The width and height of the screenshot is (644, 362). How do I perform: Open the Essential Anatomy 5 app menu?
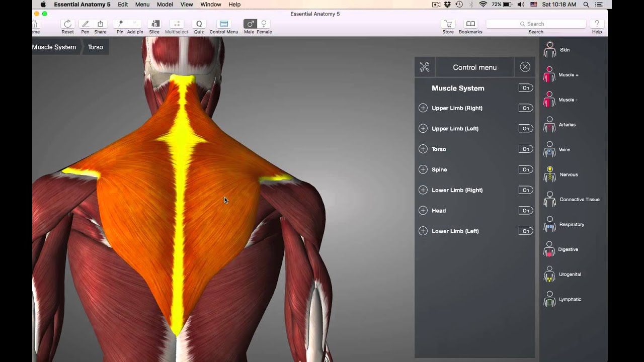82,5
